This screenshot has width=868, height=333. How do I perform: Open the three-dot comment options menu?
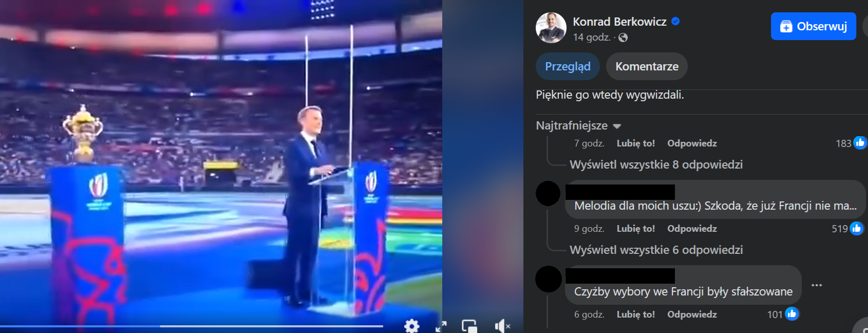tap(817, 285)
